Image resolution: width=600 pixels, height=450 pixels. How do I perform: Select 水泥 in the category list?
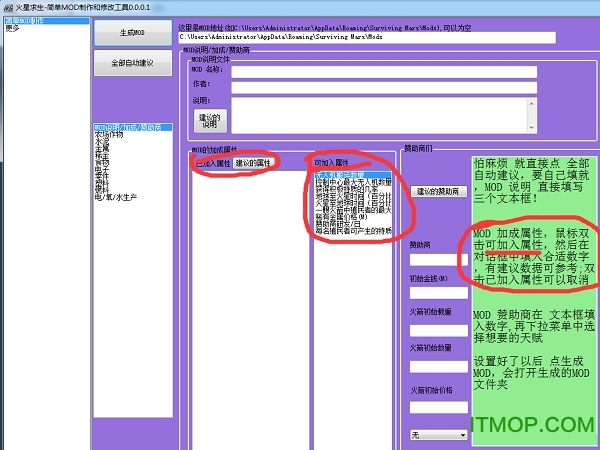[x=133, y=141]
